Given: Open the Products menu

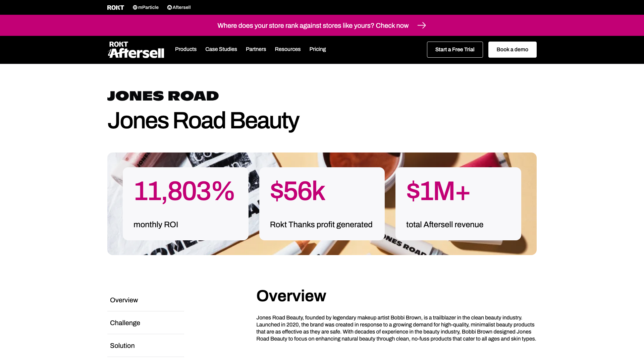Looking at the screenshot, I should pos(186,49).
